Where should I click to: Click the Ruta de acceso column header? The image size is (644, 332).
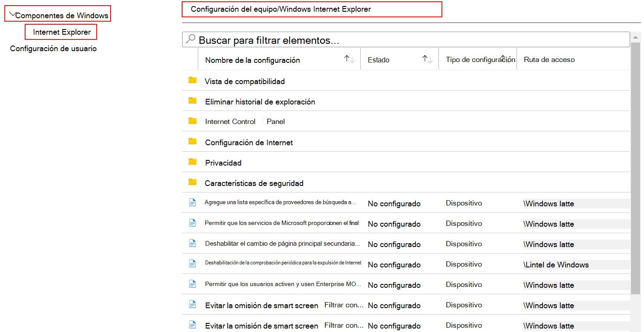point(549,60)
